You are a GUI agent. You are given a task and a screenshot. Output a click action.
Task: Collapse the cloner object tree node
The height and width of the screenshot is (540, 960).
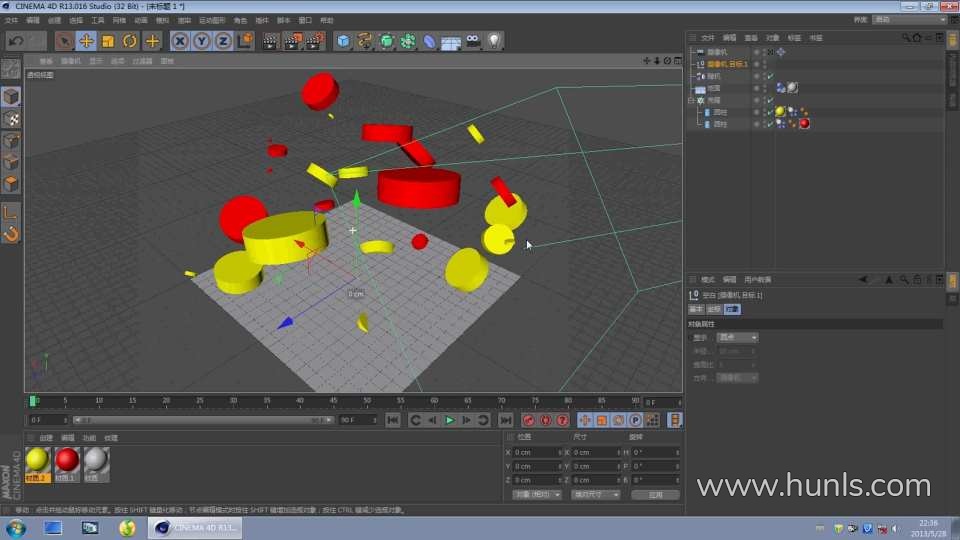click(x=691, y=100)
